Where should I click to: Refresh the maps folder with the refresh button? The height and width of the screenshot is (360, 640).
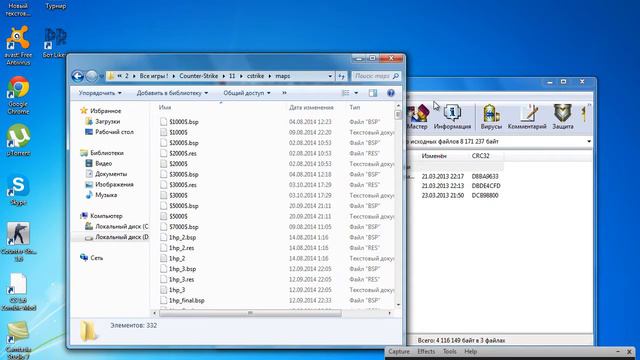[x=342, y=76]
